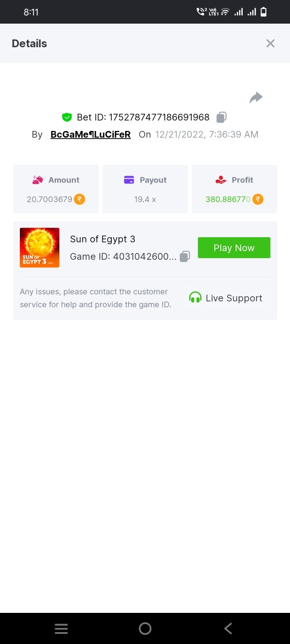Viewport: 290px width, 644px height.
Task: Tap the share arrow icon
Action: [256, 97]
